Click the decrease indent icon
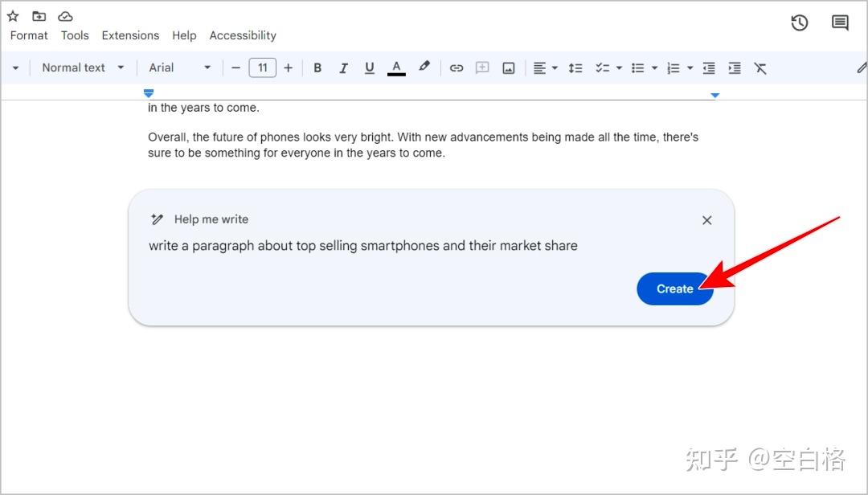868x495 pixels. 709,68
